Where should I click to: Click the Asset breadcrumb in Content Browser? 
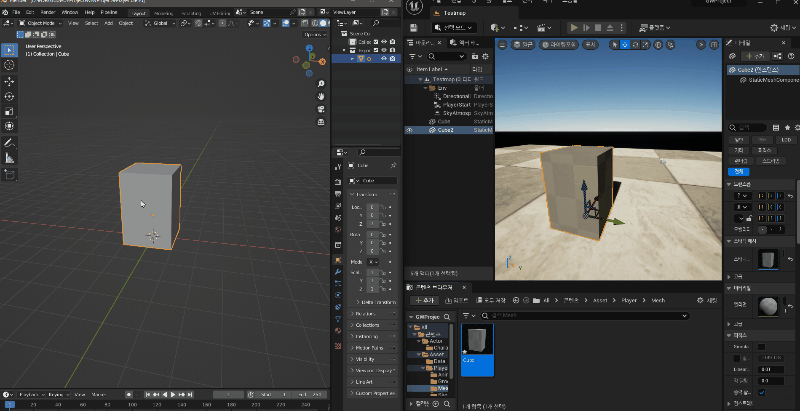tap(599, 300)
